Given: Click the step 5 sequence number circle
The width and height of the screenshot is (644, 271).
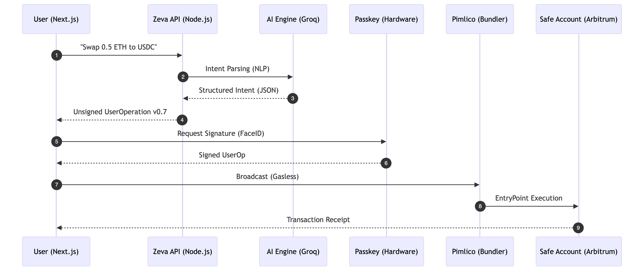Looking at the screenshot, I should tap(57, 142).
